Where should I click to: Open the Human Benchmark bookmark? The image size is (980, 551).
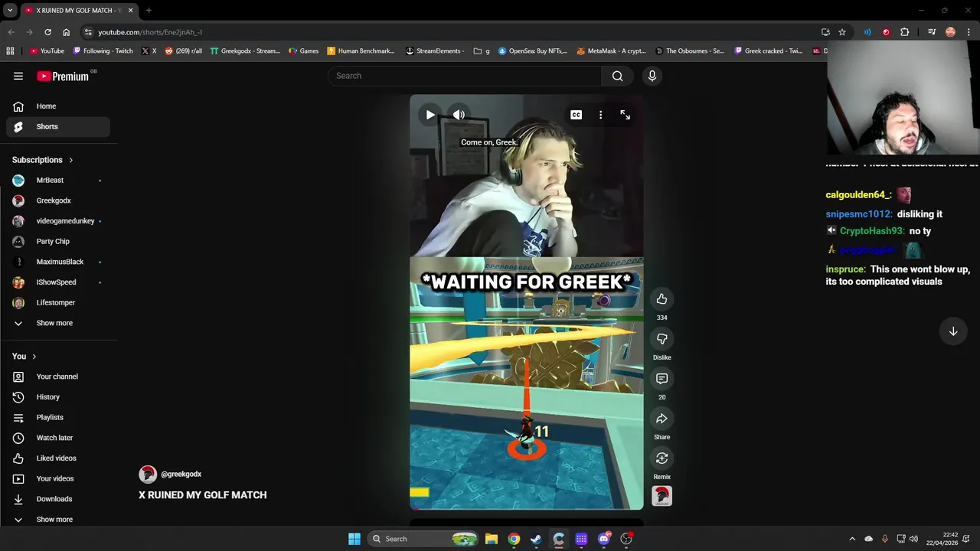(x=361, y=51)
